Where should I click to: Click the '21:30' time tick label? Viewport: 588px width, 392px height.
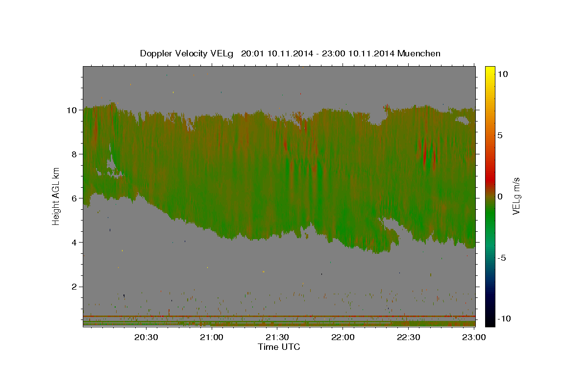coord(277,337)
